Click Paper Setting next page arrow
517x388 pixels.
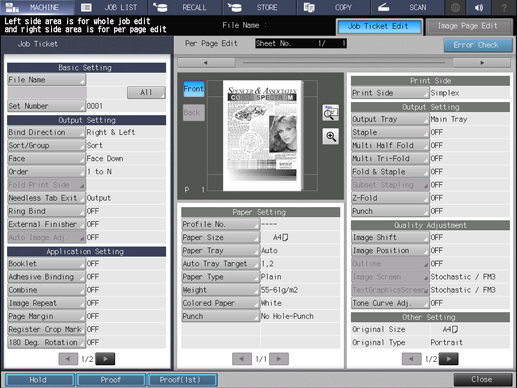point(279,359)
